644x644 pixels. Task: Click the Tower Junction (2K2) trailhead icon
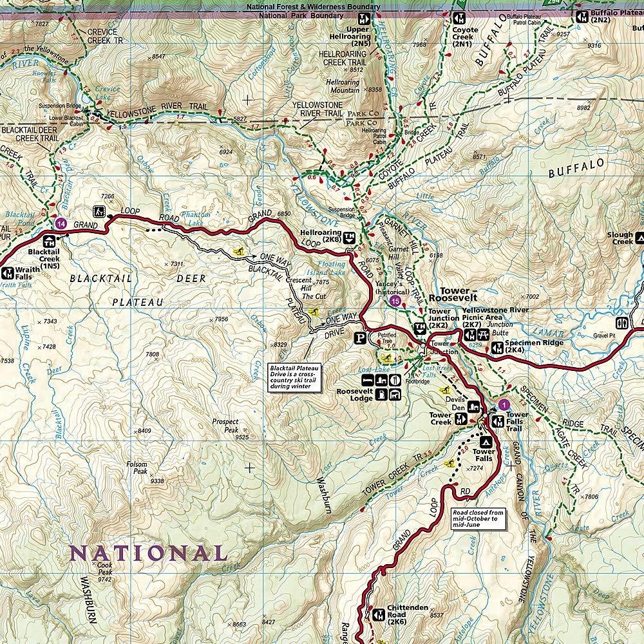pos(420,328)
